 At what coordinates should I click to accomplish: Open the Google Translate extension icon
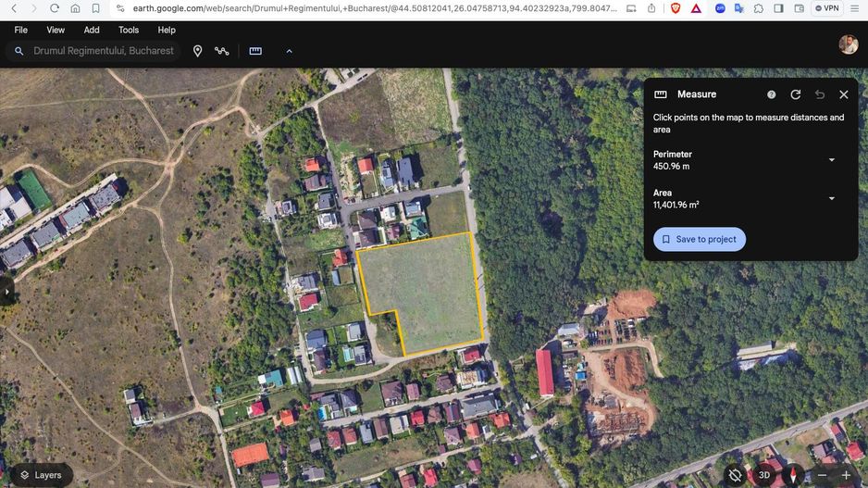[x=739, y=8]
